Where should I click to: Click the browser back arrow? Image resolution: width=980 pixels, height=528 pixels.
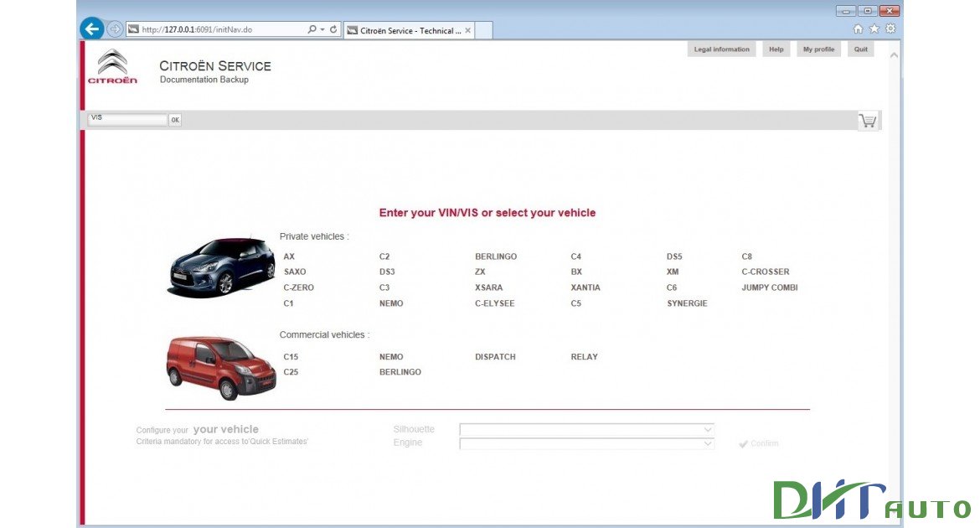92,28
